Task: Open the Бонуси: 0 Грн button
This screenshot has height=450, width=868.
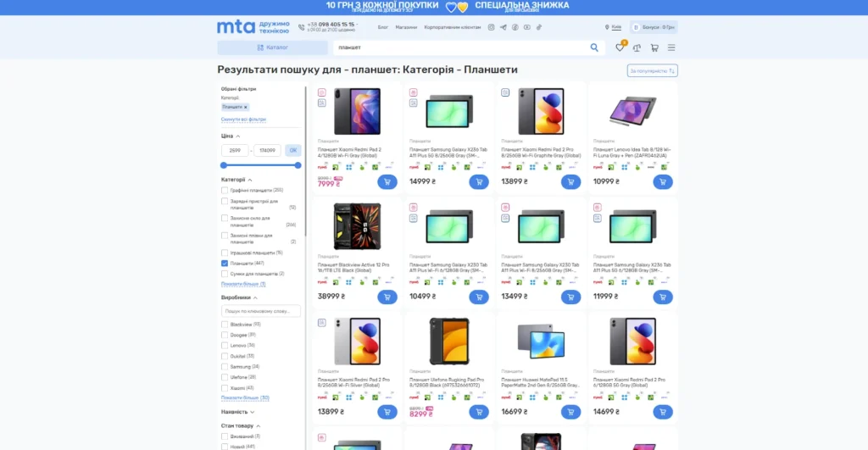Action: point(654,27)
